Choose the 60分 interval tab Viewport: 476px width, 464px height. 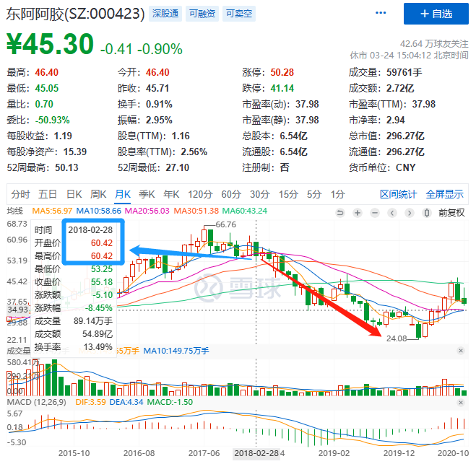tap(231, 194)
